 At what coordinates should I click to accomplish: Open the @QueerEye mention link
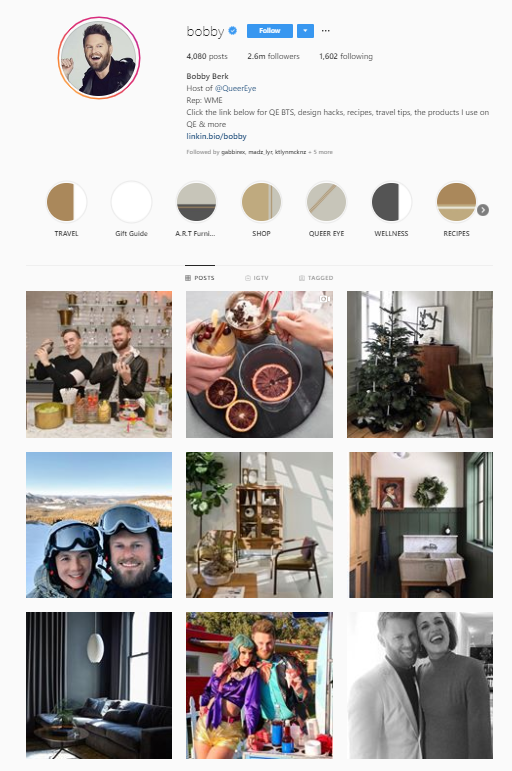(x=235, y=88)
